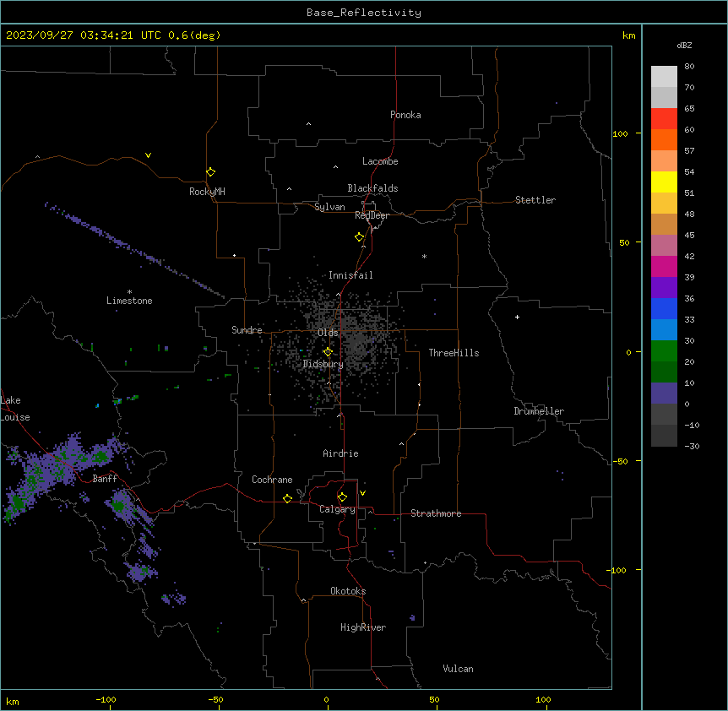Screen dimensions: 728x711
Task: Select the Lacombe city label
Action: tap(380, 161)
